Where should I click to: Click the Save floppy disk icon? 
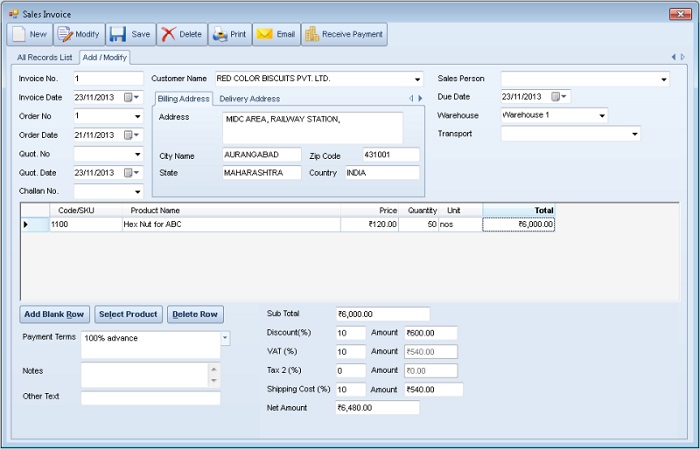click(x=117, y=34)
